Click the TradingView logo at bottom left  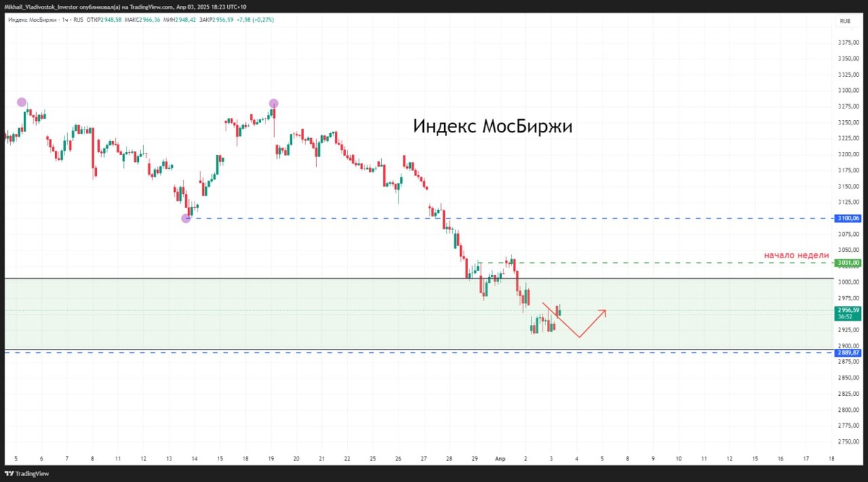point(28,473)
